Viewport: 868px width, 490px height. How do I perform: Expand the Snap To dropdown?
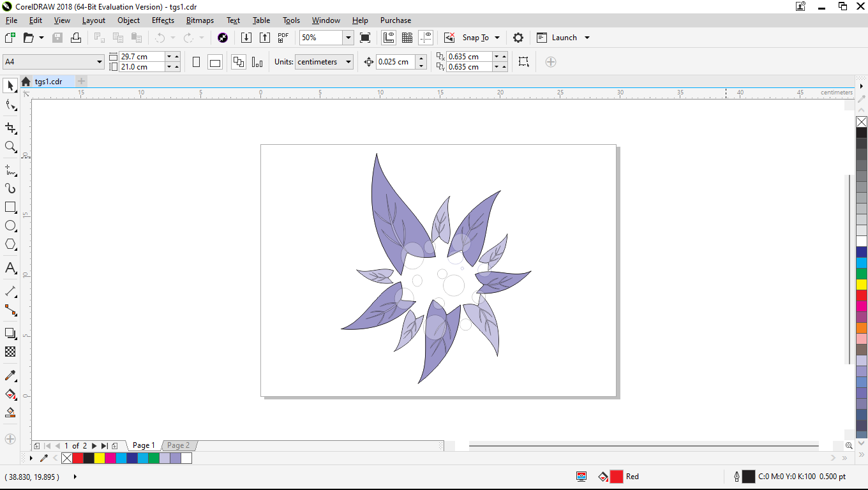pos(497,38)
